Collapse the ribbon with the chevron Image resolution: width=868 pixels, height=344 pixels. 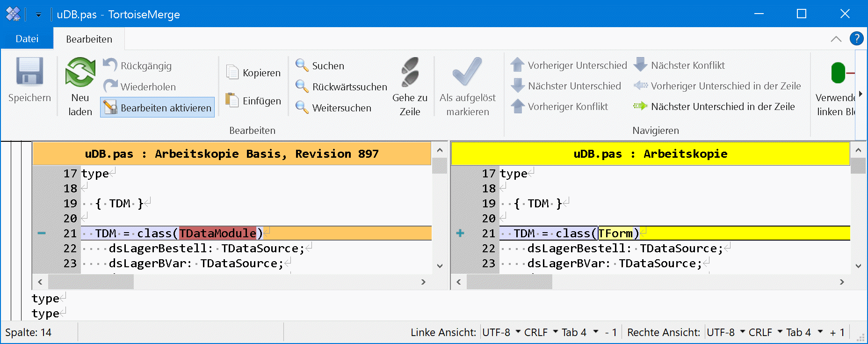pyautogui.click(x=836, y=39)
